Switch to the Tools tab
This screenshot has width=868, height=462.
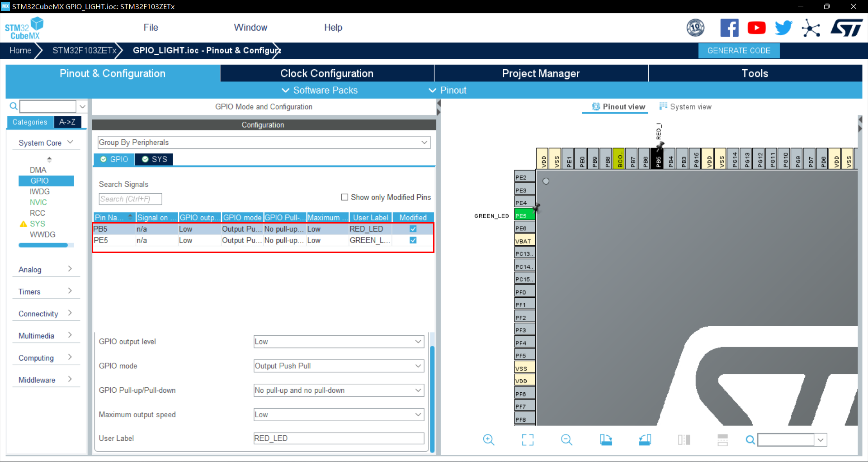[755, 73]
